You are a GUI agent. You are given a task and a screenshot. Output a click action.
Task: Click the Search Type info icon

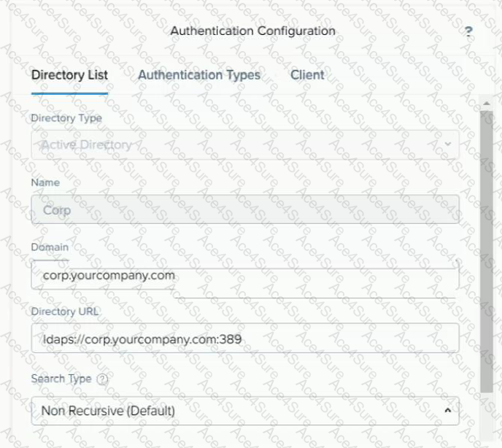pyautogui.click(x=102, y=379)
